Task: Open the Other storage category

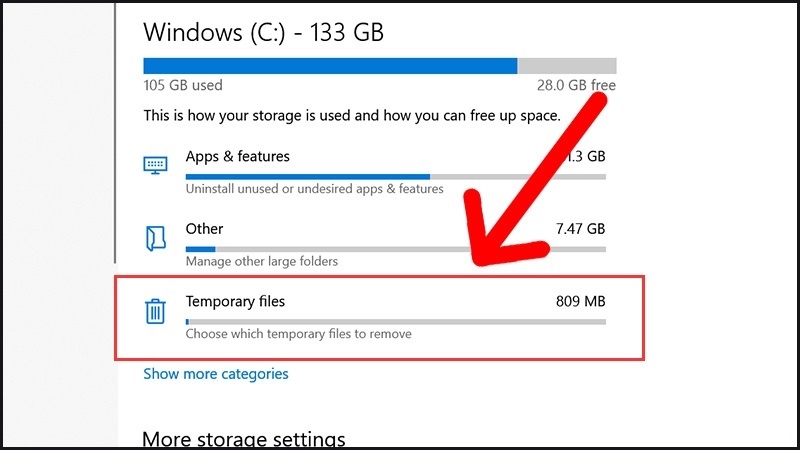Action: (204, 229)
